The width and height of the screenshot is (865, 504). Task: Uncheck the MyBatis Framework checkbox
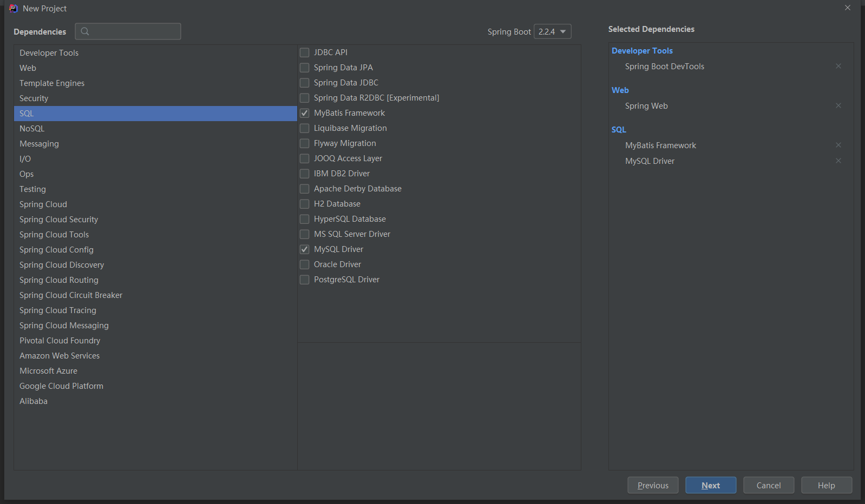coord(305,113)
